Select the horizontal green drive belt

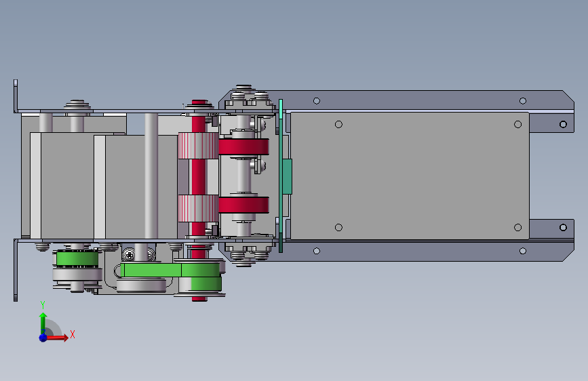(x=170, y=270)
